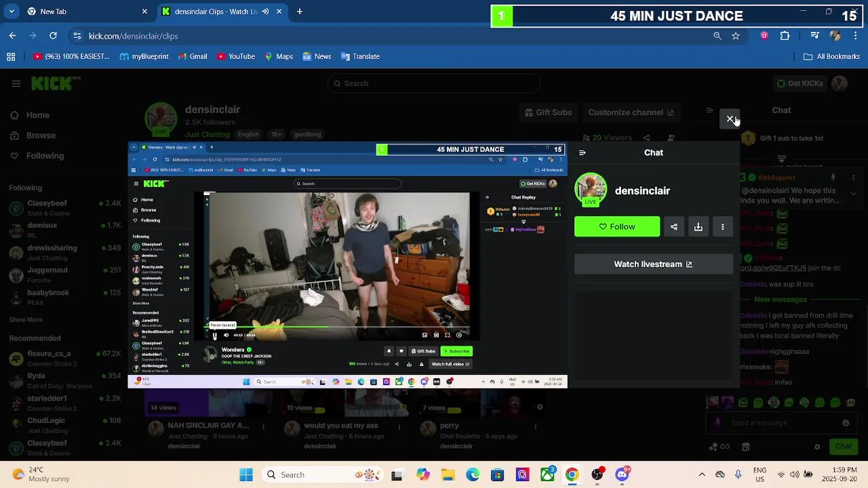Viewport: 868px width, 488px height.
Task: Follow densinclair with the green Follow button
Action: [x=617, y=226]
